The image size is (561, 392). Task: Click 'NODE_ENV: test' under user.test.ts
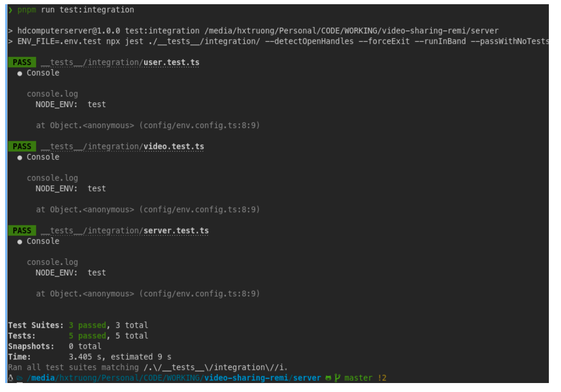70,104
